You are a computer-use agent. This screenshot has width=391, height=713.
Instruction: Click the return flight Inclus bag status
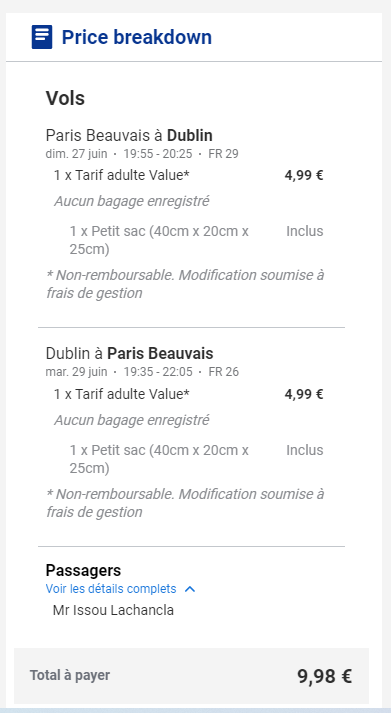pyautogui.click(x=305, y=450)
